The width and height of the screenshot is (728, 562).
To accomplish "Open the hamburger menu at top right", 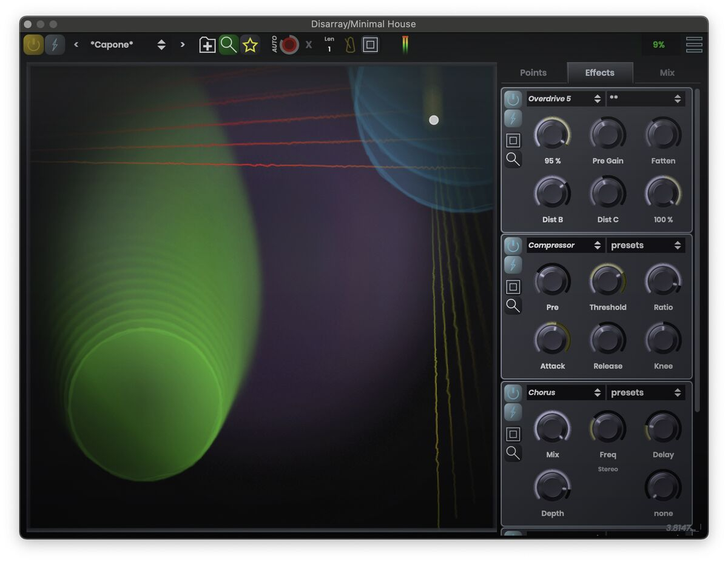I will pos(694,45).
